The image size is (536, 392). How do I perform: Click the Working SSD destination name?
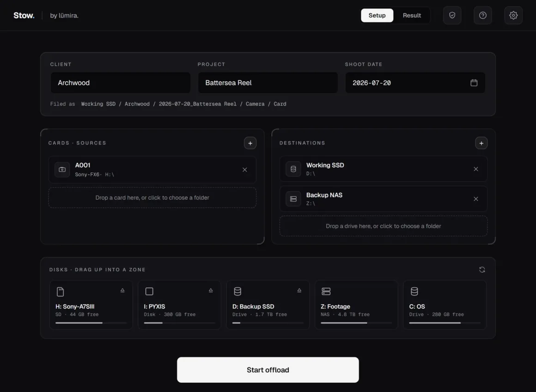tap(325, 165)
